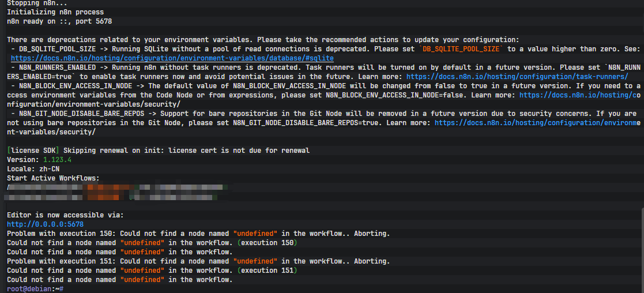Screen dimensions: 644x293
Task: Open the SQLite database docs link
Action: pos(172,58)
